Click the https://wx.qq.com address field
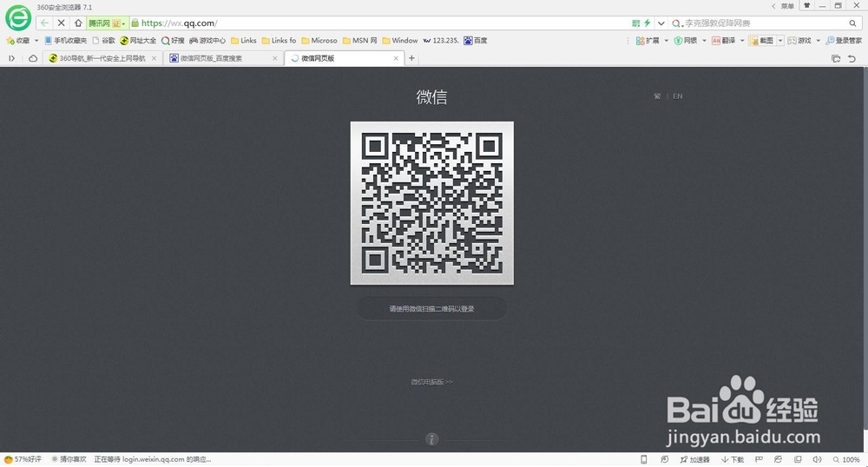This screenshot has width=868, height=467. pos(382,23)
